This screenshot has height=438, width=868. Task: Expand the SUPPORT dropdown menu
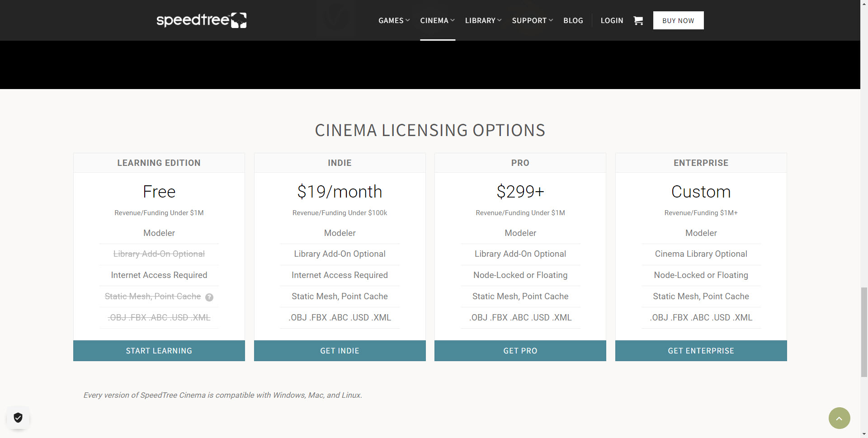[532, 20]
